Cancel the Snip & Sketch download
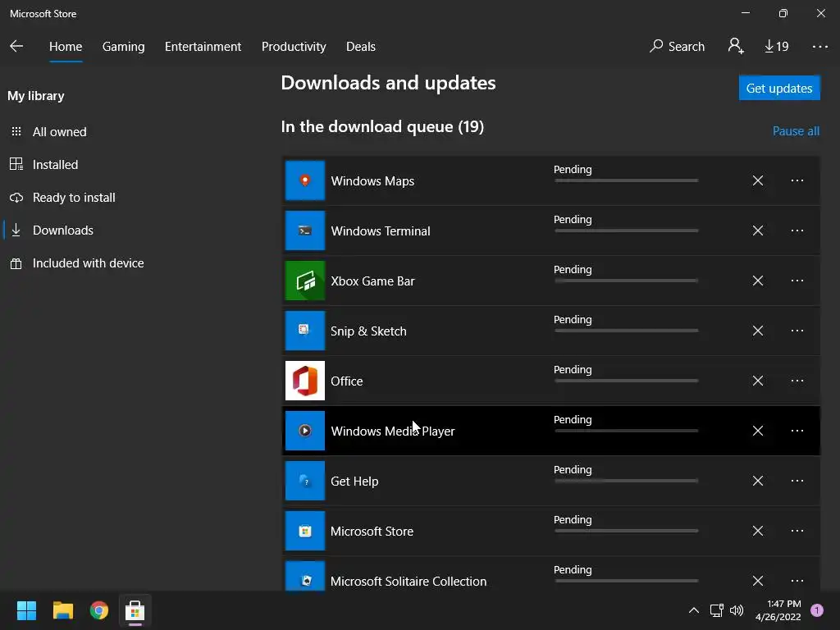840x630 pixels. coord(757,331)
